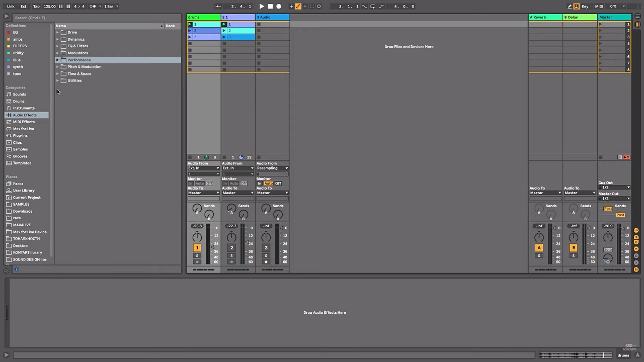This screenshot has width=644, height=362.
Task: Launch clip 1 on the drums track
Action: coord(190,24)
